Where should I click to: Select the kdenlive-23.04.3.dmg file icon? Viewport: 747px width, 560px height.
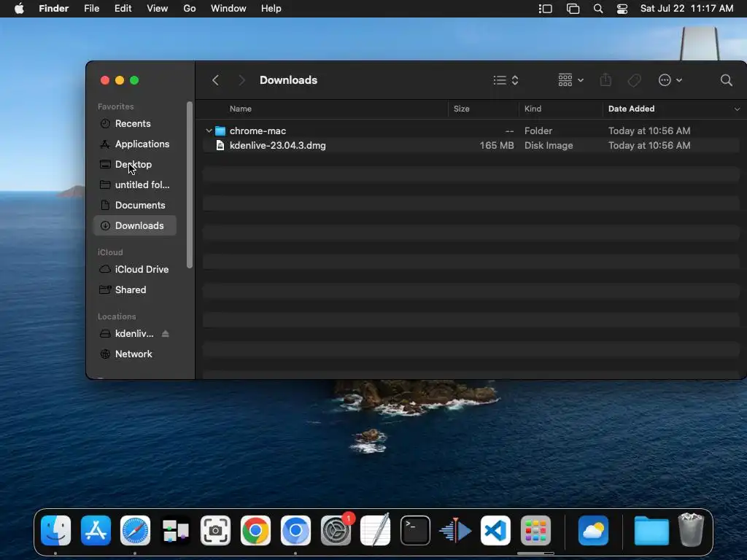coord(220,145)
